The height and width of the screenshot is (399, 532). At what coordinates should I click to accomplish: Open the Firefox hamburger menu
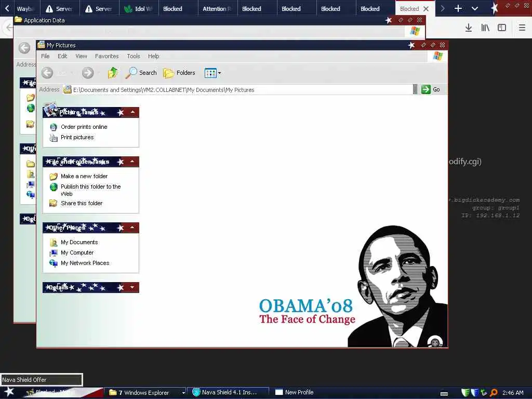[522, 28]
